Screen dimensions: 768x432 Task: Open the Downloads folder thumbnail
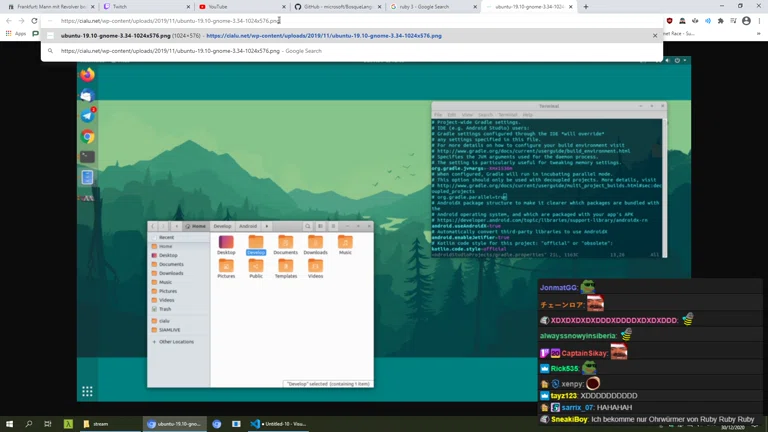click(315, 244)
